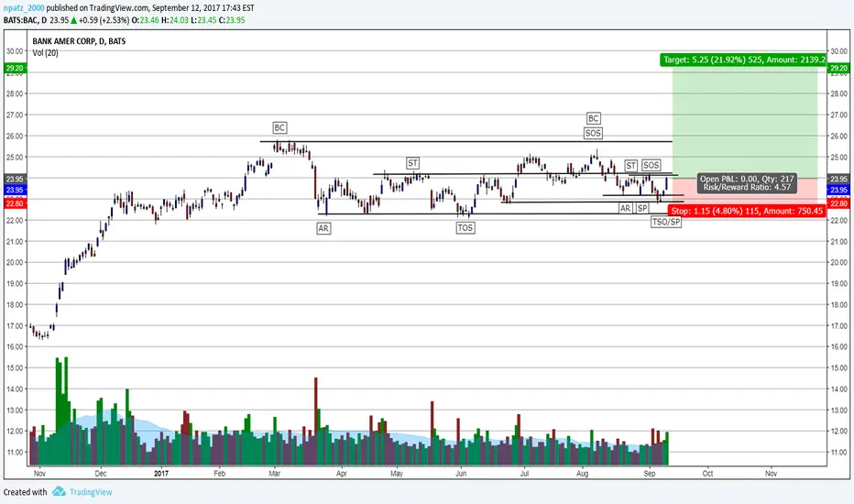Click the Mar label on time axis
Image resolution: width=854 pixels, height=504 pixels.
click(275, 474)
